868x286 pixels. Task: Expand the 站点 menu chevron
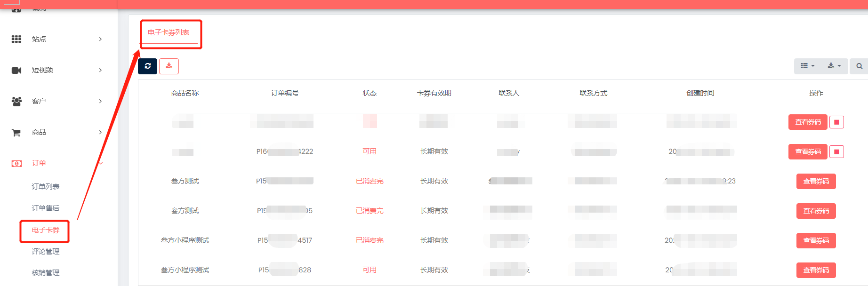100,39
